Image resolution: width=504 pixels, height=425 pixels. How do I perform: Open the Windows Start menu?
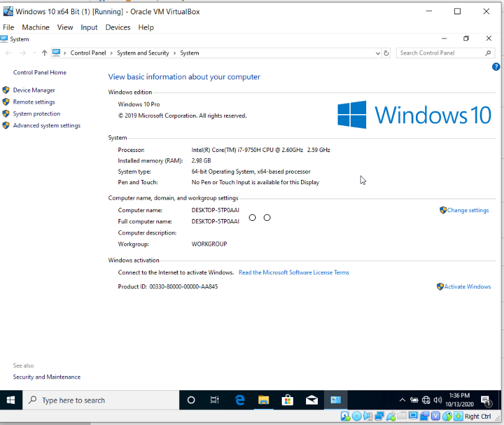11,400
